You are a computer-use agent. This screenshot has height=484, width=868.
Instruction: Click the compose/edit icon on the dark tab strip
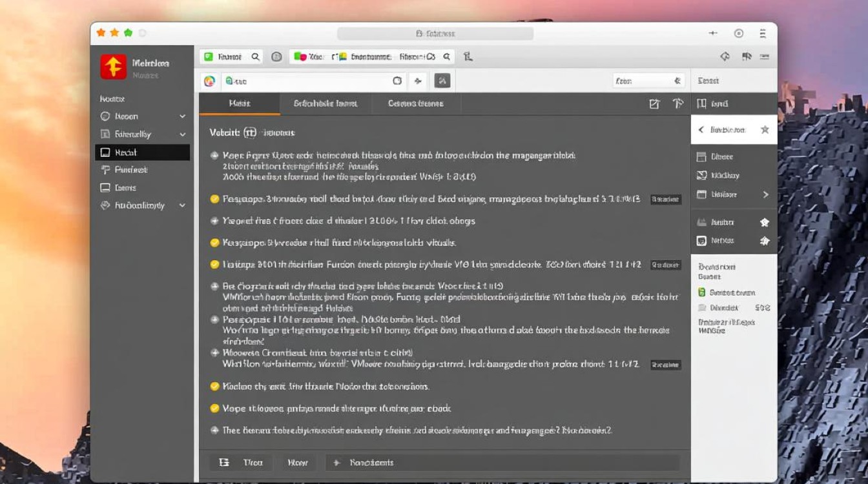pyautogui.click(x=654, y=104)
